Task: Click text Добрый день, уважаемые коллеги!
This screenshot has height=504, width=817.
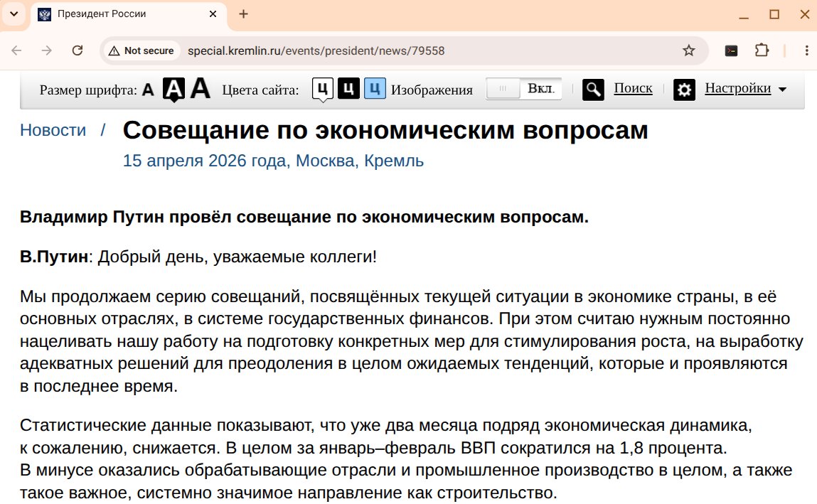Action: coord(237,257)
